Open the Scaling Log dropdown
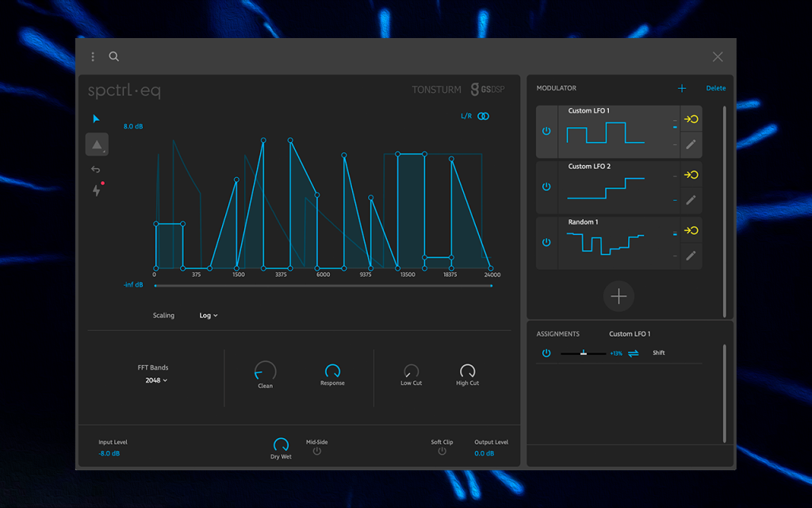The height and width of the screenshot is (508, 812). pyautogui.click(x=209, y=315)
